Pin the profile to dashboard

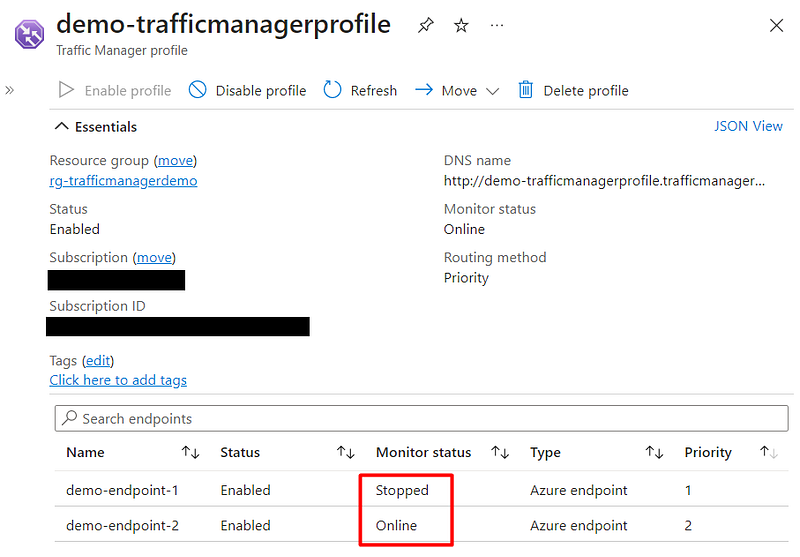426,25
